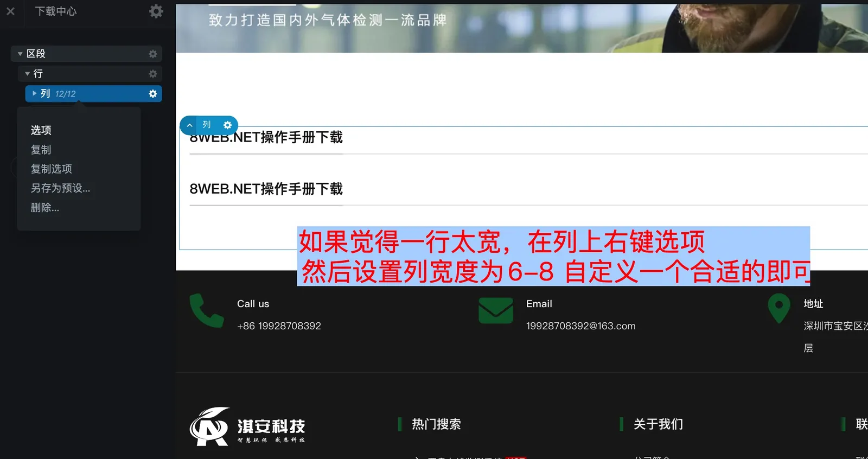Click the green phone icon
The height and width of the screenshot is (459, 868).
(x=206, y=311)
